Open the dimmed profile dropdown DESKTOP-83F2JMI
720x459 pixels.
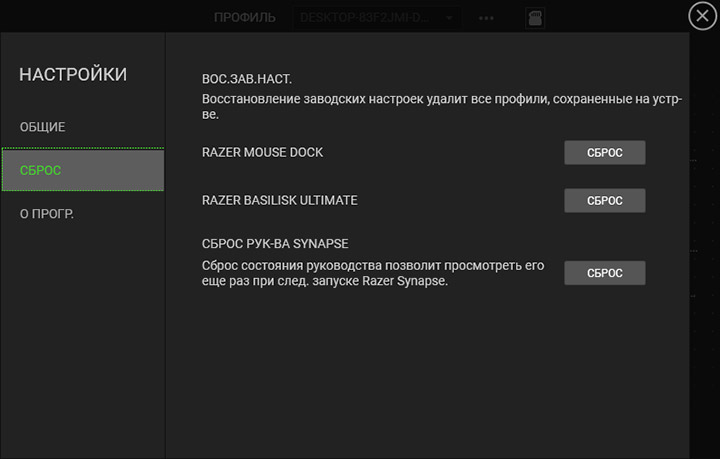click(377, 18)
